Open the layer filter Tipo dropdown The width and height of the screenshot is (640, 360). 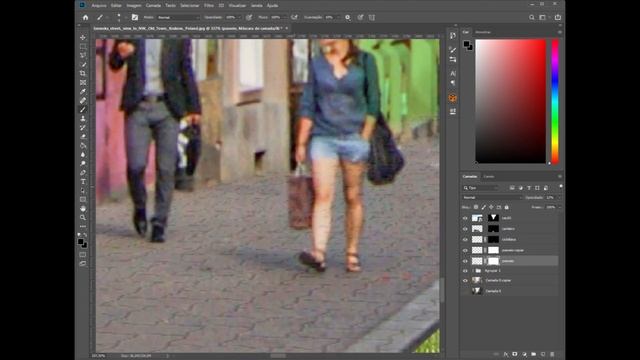[x=481, y=188]
